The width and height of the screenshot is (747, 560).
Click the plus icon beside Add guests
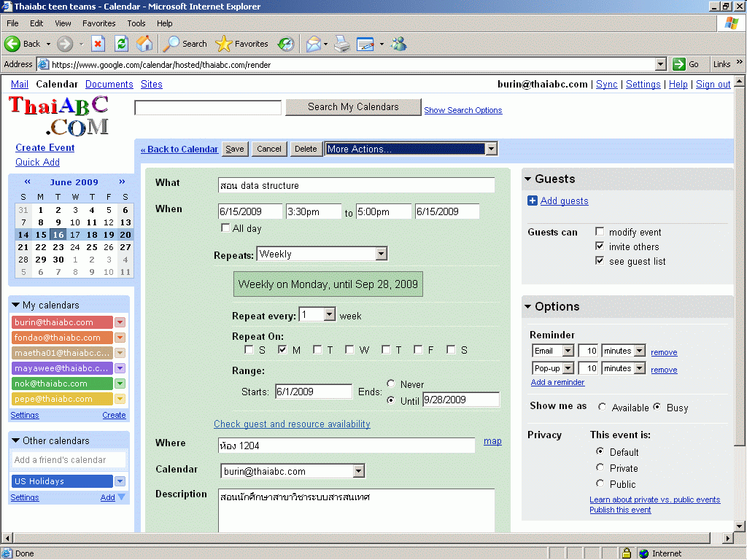[x=533, y=201]
